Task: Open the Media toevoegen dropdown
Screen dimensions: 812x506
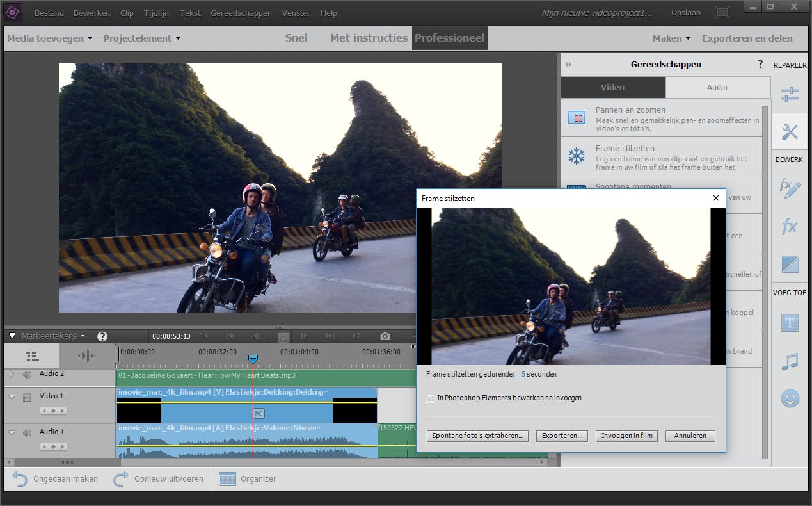Action: coord(49,38)
